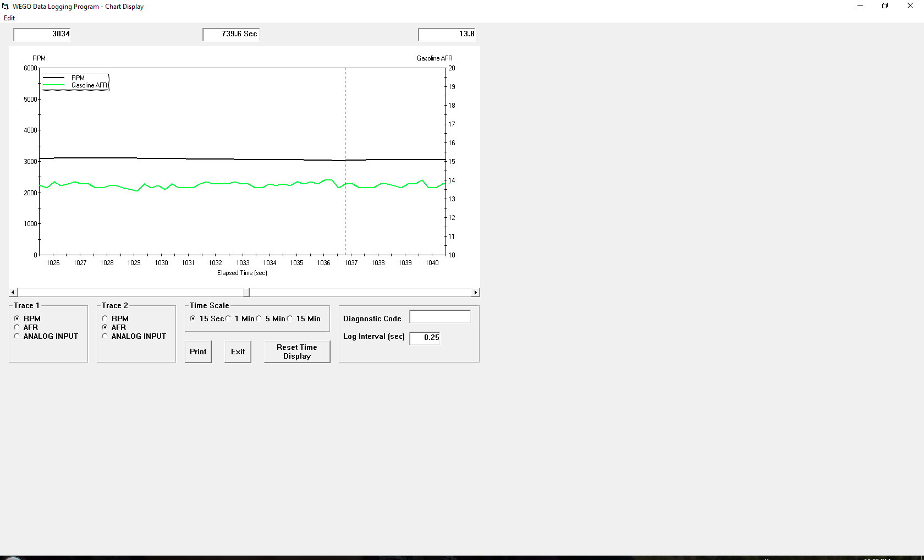Screen dimensions: 924x560
Task: Click the Diagnostic Code field
Action: pyautogui.click(x=440, y=317)
